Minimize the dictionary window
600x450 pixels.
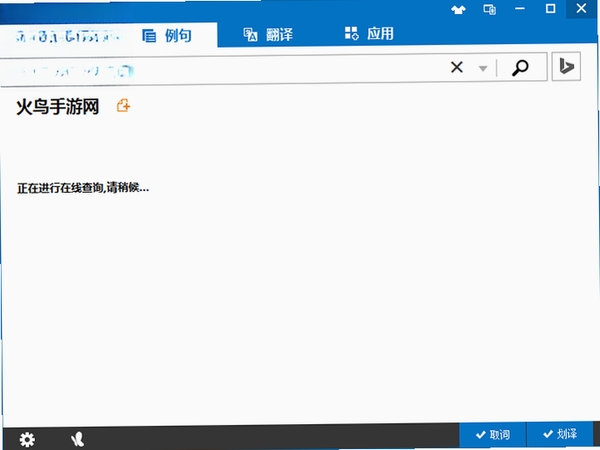(x=520, y=8)
